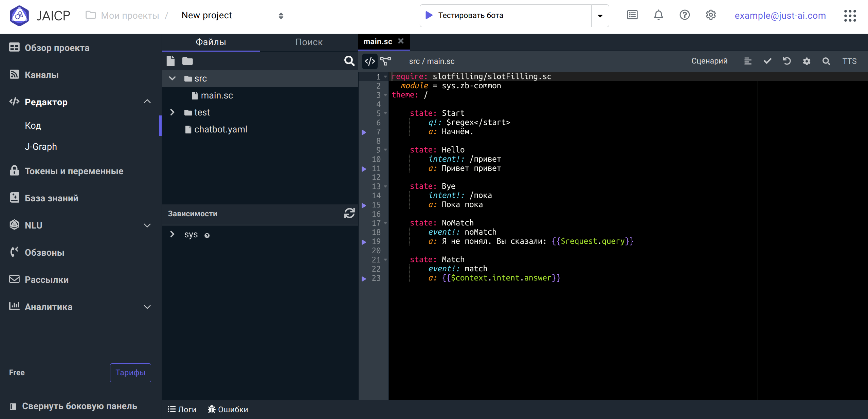Open notifications bell icon

point(658,15)
